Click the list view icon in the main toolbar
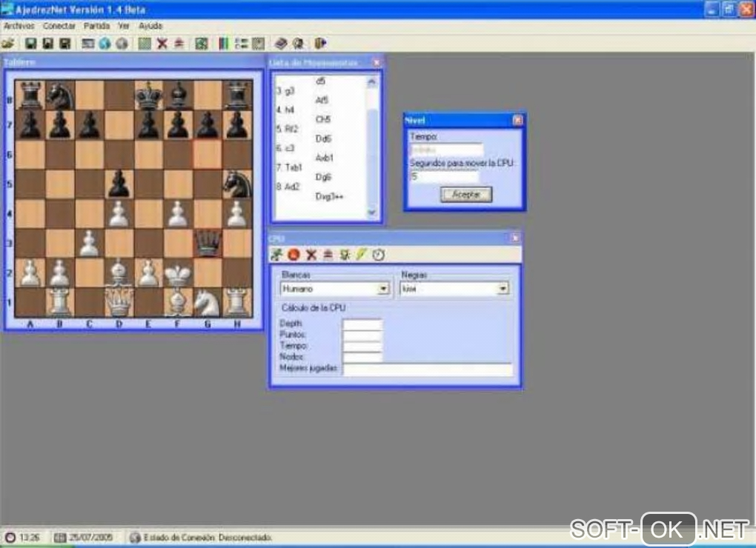The height and width of the screenshot is (548, 756). 241,44
